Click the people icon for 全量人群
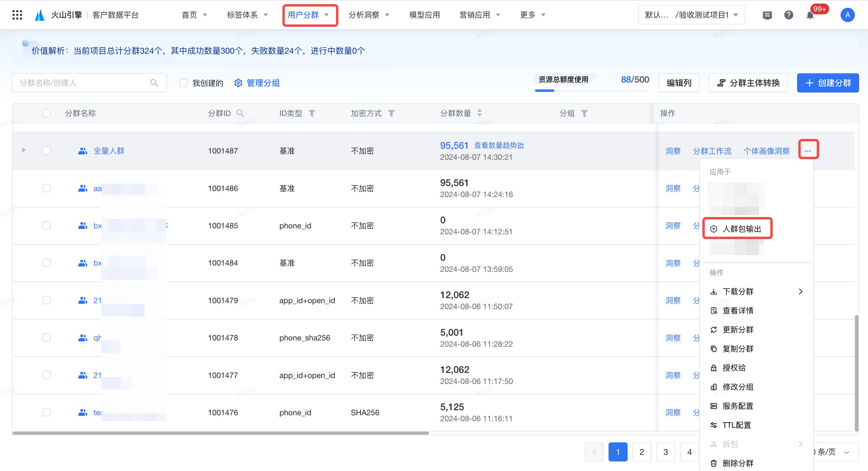The width and height of the screenshot is (868, 471). click(x=83, y=151)
